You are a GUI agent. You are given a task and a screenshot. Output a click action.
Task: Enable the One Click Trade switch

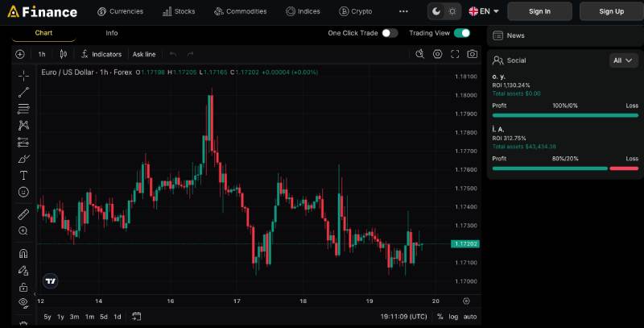390,33
